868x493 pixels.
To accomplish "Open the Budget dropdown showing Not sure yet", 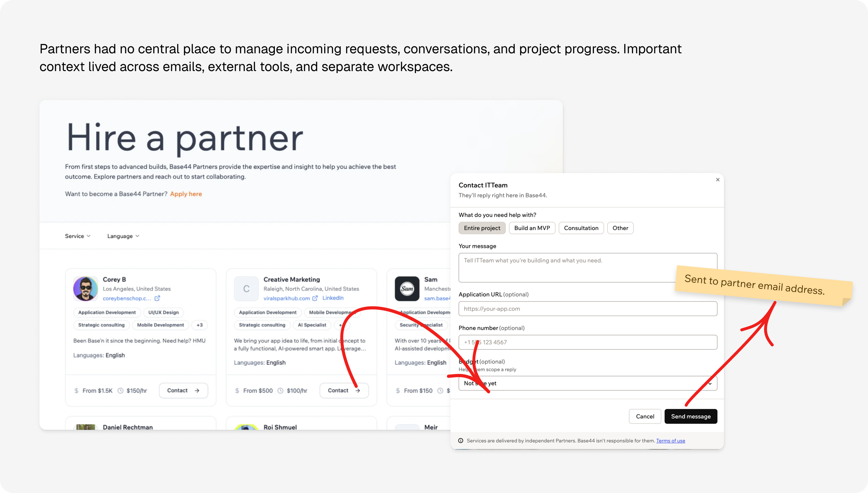I will pos(588,383).
